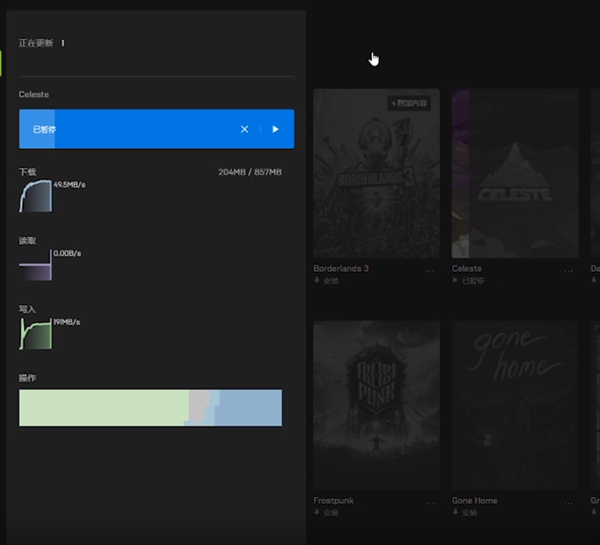Open Celeste three-dots options menu
This screenshot has width=600, height=545.
click(x=568, y=270)
